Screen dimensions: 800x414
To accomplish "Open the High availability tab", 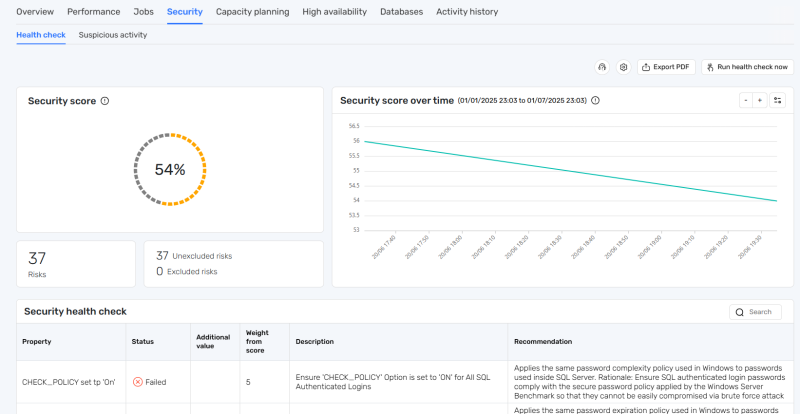I will 335,12.
